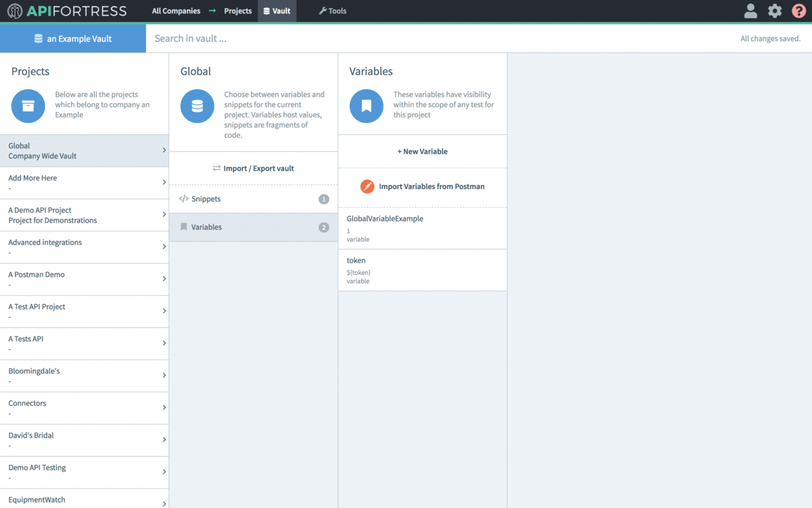The image size is (812, 508).
Task: Expand the Global Company Wide Vault chevron
Action: coord(164,150)
